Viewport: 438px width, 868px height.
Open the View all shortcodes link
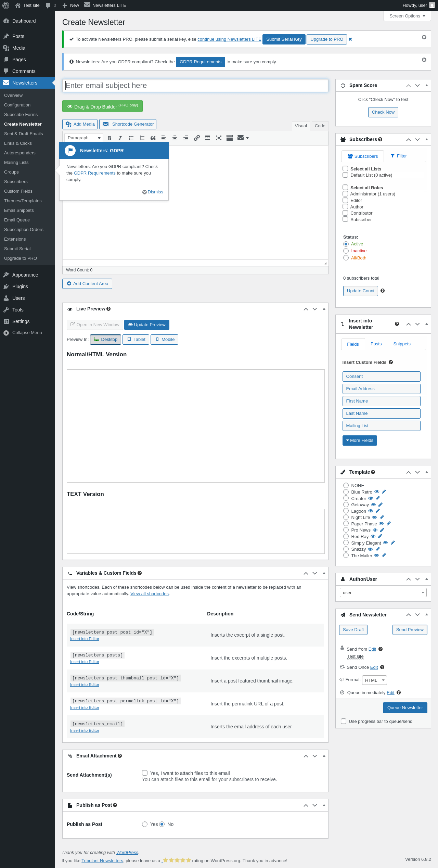click(150, 594)
